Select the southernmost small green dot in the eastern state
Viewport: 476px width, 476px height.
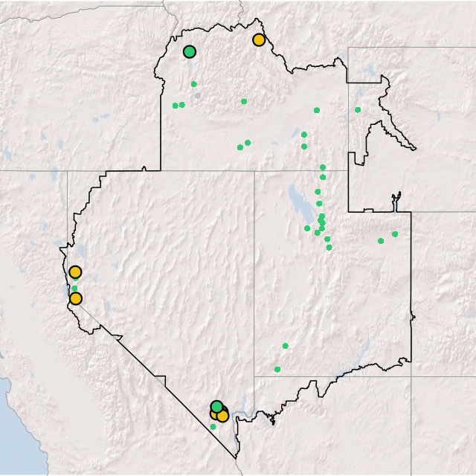click(x=277, y=370)
